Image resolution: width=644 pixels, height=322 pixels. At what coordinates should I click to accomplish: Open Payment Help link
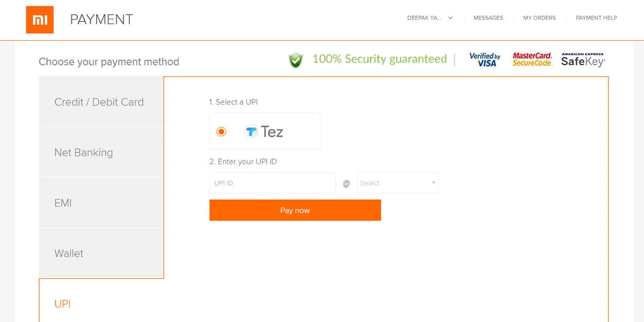point(596,18)
